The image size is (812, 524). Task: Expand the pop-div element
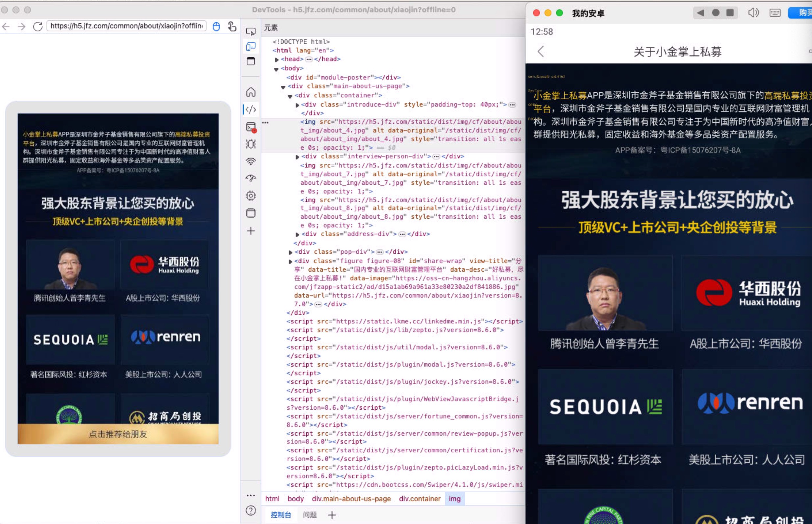(291, 252)
